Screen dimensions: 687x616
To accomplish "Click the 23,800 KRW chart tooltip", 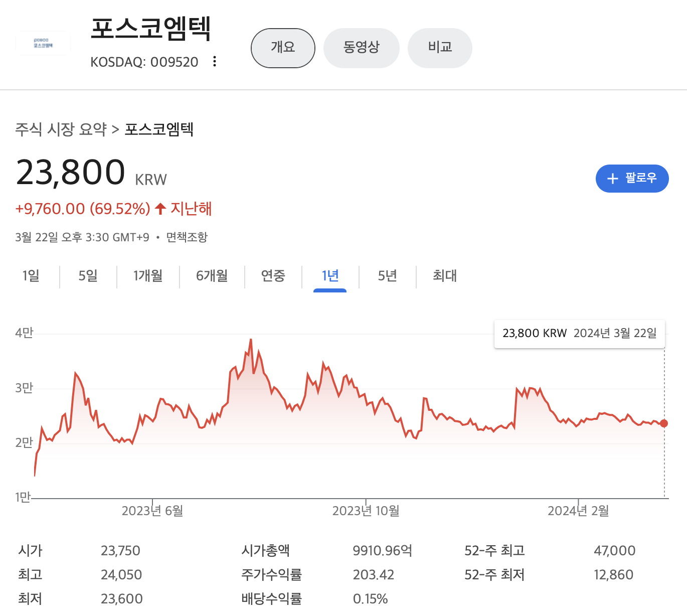I will click(580, 334).
